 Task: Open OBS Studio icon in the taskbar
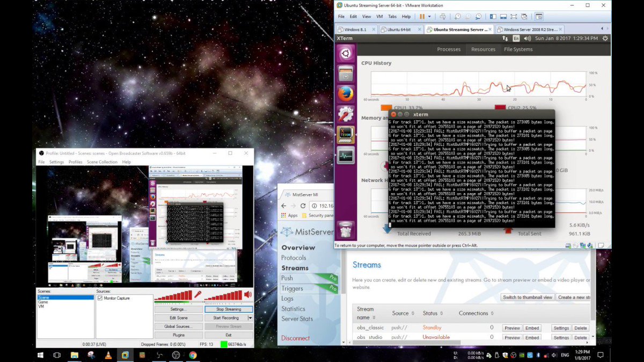coord(175,355)
